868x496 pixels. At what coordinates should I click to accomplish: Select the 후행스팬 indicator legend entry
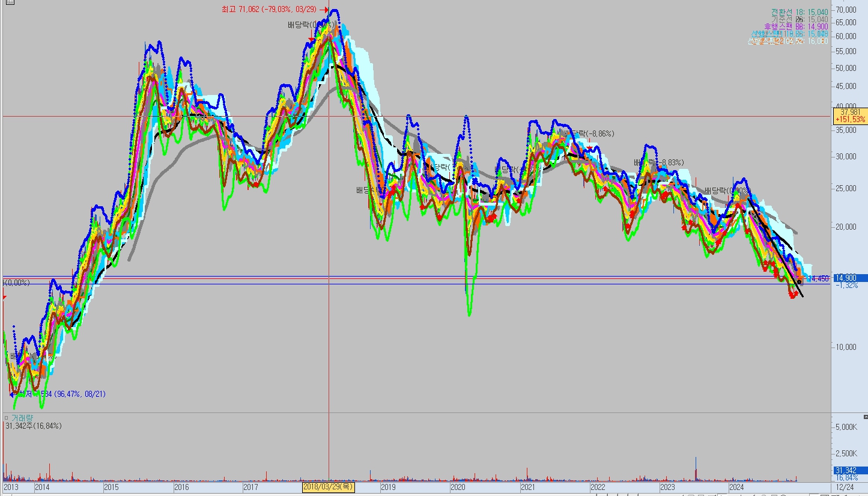796,26
